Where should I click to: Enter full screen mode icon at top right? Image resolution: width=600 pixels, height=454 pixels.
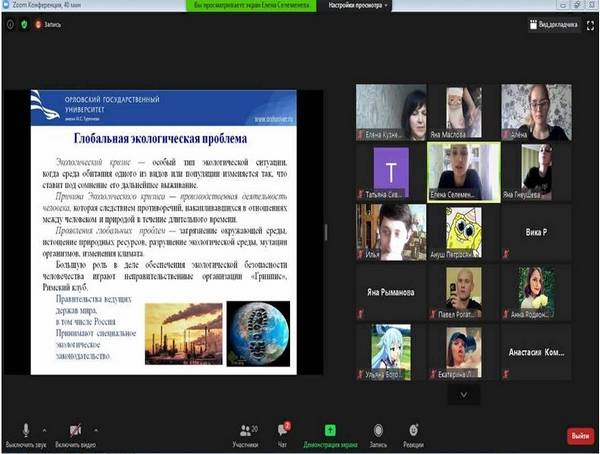(589, 26)
